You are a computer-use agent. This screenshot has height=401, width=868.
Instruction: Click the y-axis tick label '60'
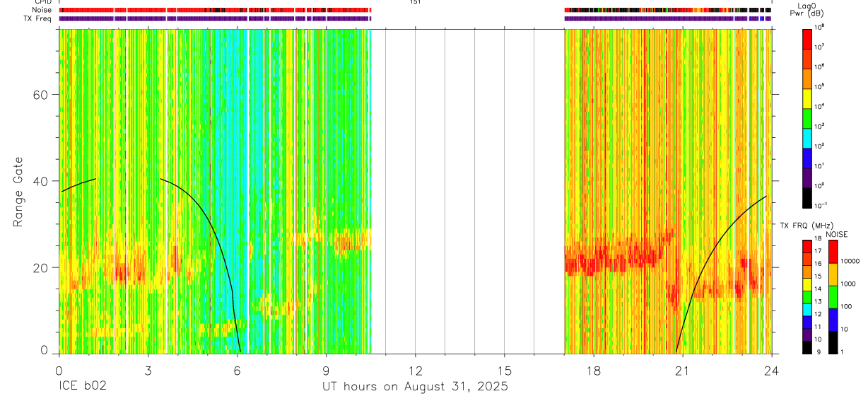point(41,95)
